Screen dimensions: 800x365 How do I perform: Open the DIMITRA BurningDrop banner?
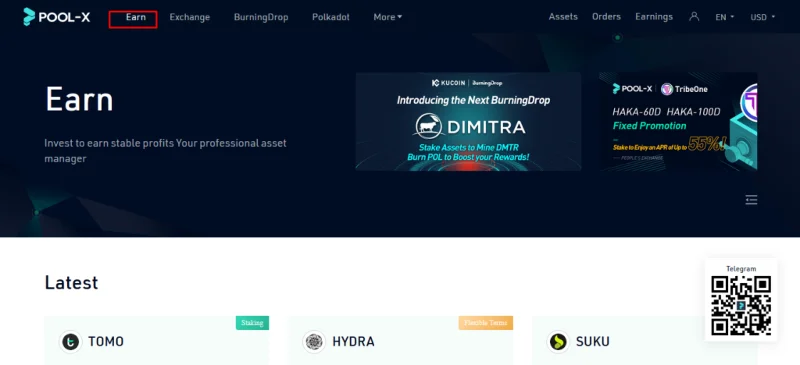pyautogui.click(x=468, y=121)
